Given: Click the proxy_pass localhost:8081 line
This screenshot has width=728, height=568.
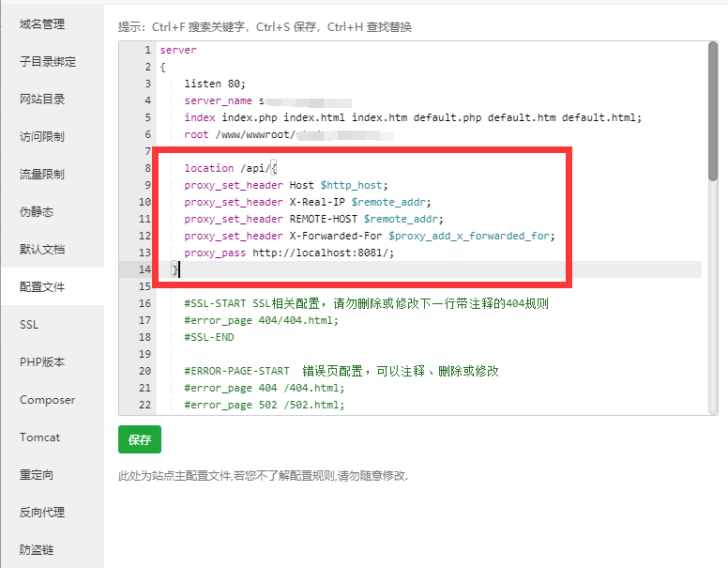Looking at the screenshot, I should click(289, 253).
